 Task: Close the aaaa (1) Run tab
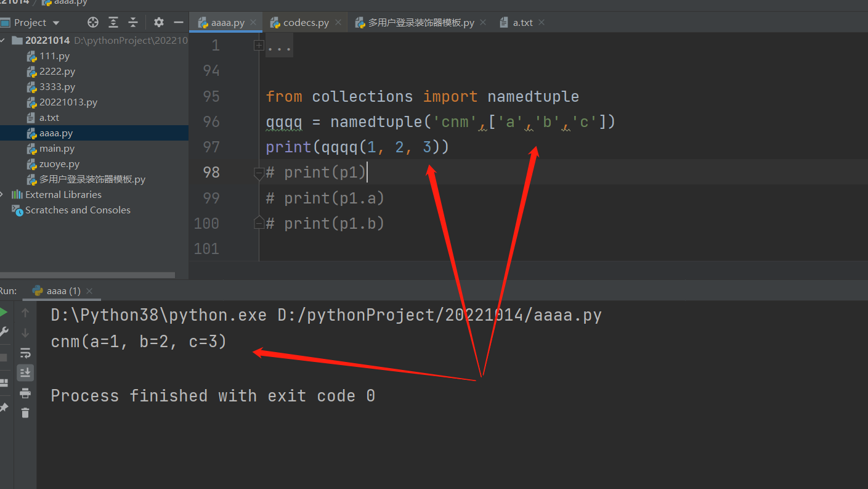click(x=89, y=290)
